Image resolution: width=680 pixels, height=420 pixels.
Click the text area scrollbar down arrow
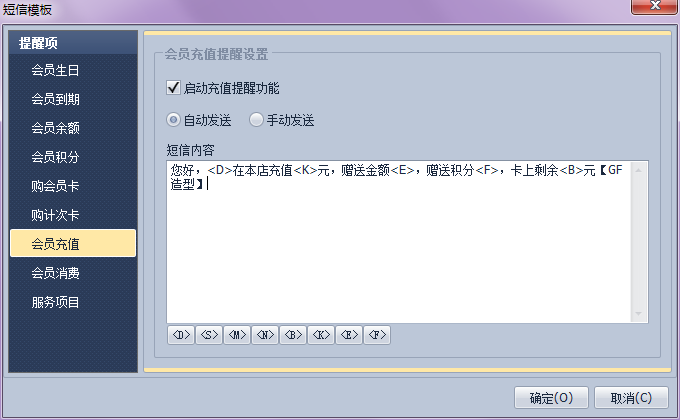tap(638, 314)
